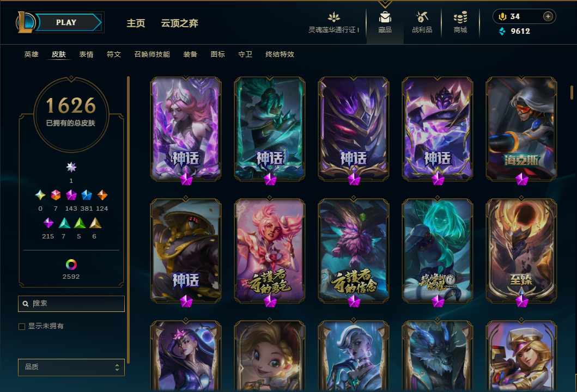Click the rainbow chroma ring icon
The height and width of the screenshot is (392, 577).
click(71, 265)
